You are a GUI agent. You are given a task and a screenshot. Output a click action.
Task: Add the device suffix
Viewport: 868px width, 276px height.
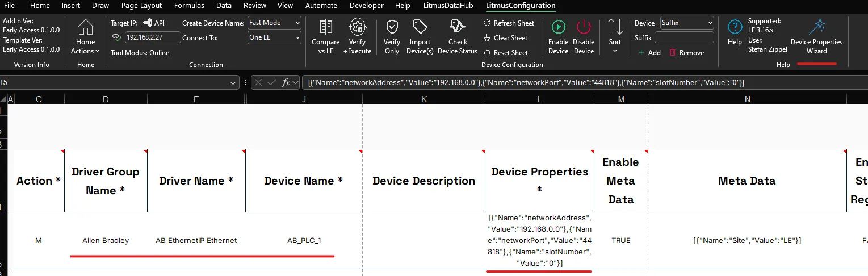coord(649,53)
